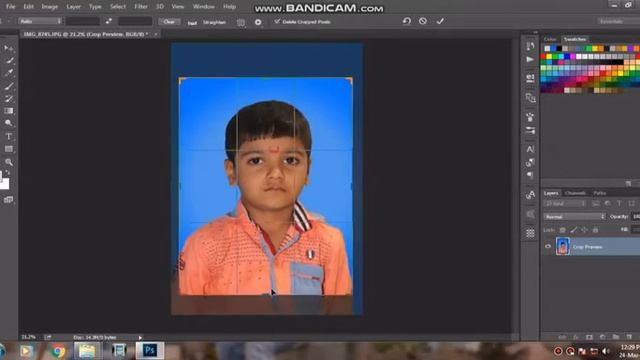Image resolution: width=640 pixels, height=360 pixels.
Task: Open the Filter menu
Action: pos(141,7)
